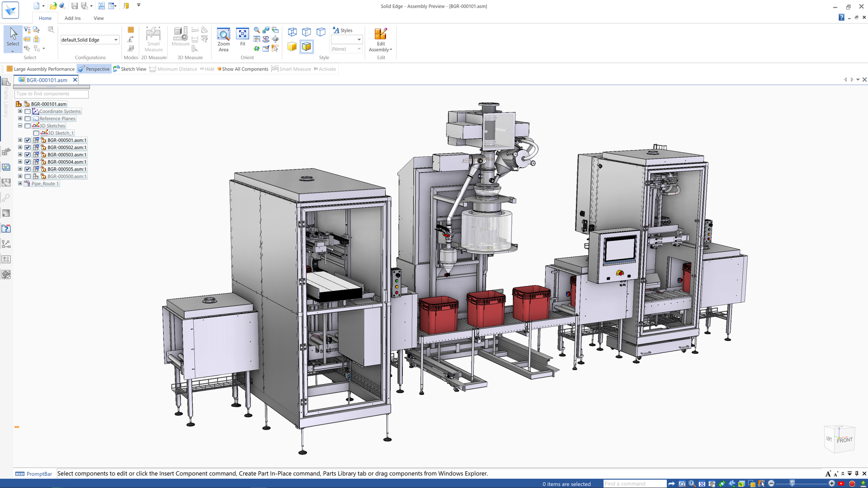This screenshot has width=868, height=488.
Task: Enable BGR-000500.asm:1 checkbox
Action: pyautogui.click(x=28, y=176)
